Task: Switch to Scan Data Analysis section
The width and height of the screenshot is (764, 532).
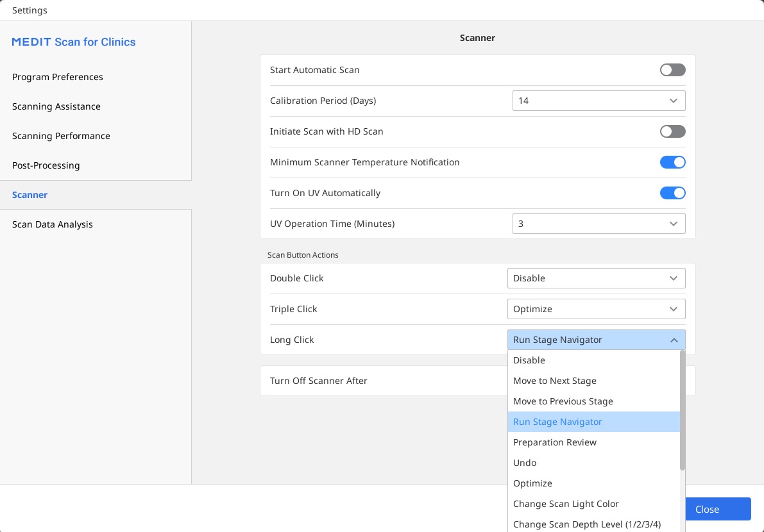Action: tap(53, 224)
